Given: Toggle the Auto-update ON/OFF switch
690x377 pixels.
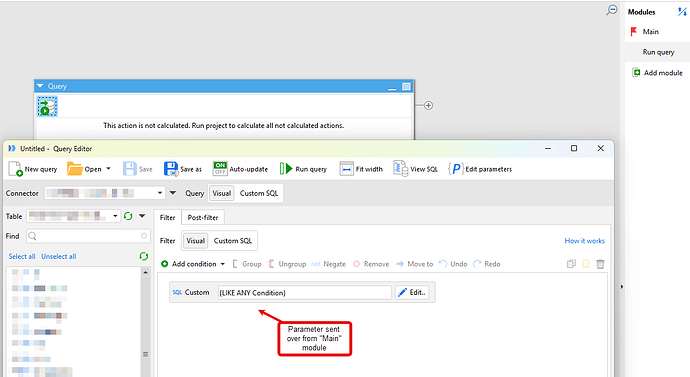Looking at the screenshot, I should pyautogui.click(x=220, y=169).
